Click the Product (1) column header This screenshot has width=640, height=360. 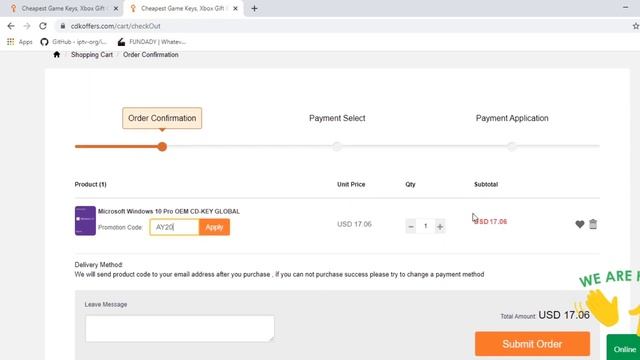click(x=91, y=184)
